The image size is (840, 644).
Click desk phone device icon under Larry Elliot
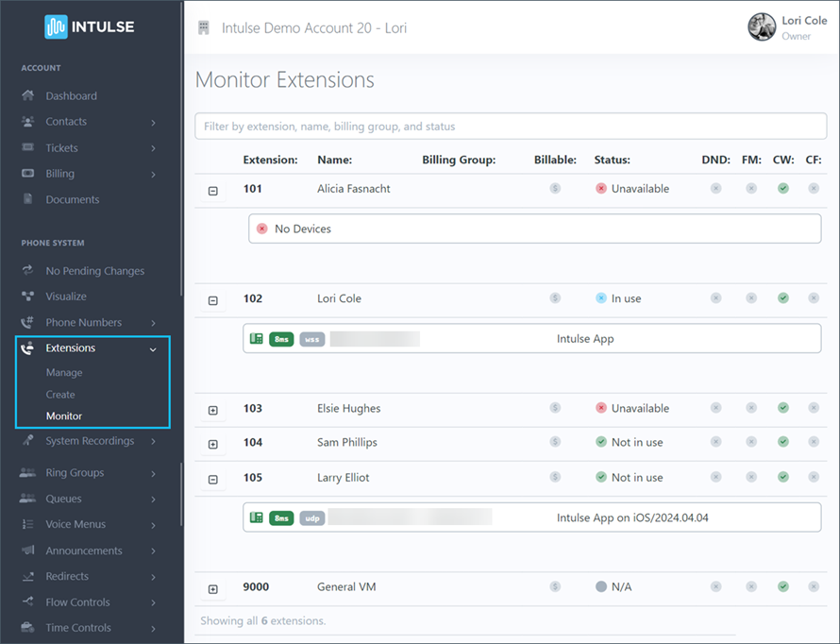[257, 517]
